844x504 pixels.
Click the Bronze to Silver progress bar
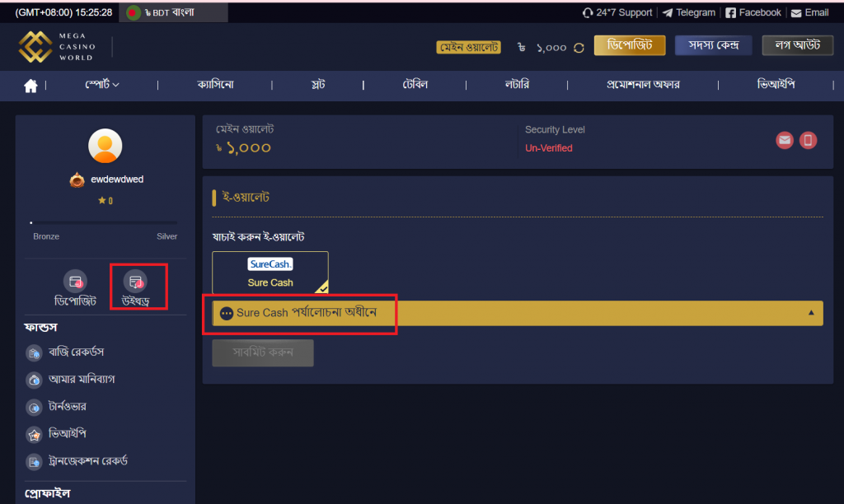[103, 222]
